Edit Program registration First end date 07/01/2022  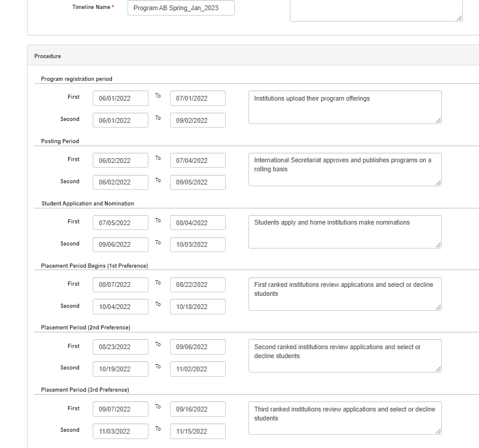pyautogui.click(x=198, y=98)
